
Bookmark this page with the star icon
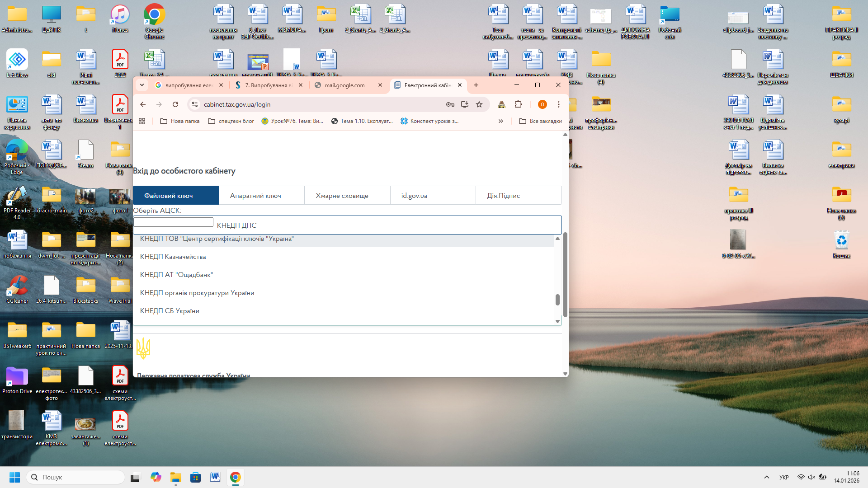pyautogui.click(x=479, y=104)
